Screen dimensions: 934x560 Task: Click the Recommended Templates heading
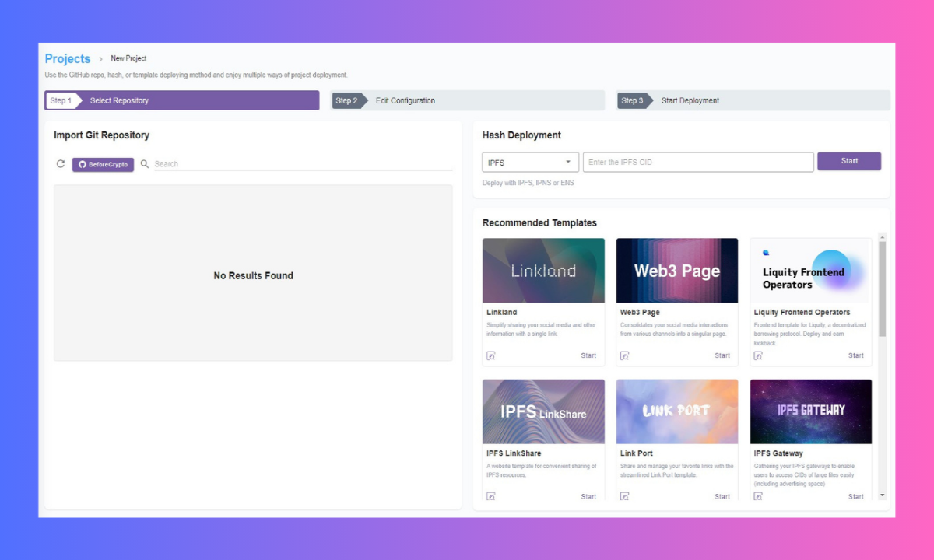pos(539,223)
